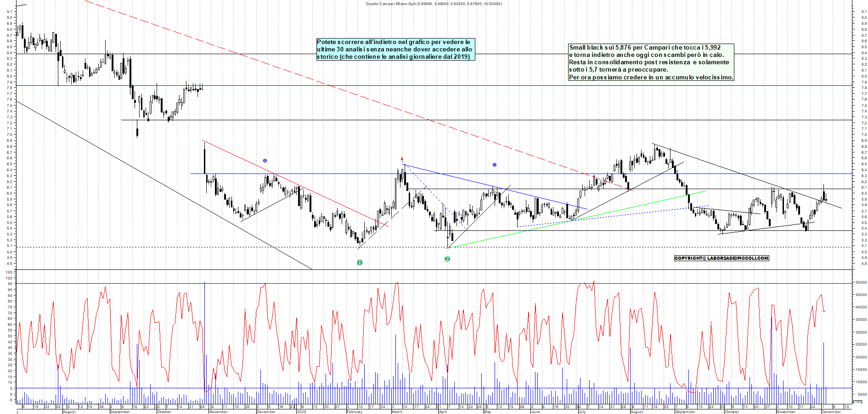Click the blue circled indicator near the May candles
This screenshot has height=414, width=868.
click(495, 165)
